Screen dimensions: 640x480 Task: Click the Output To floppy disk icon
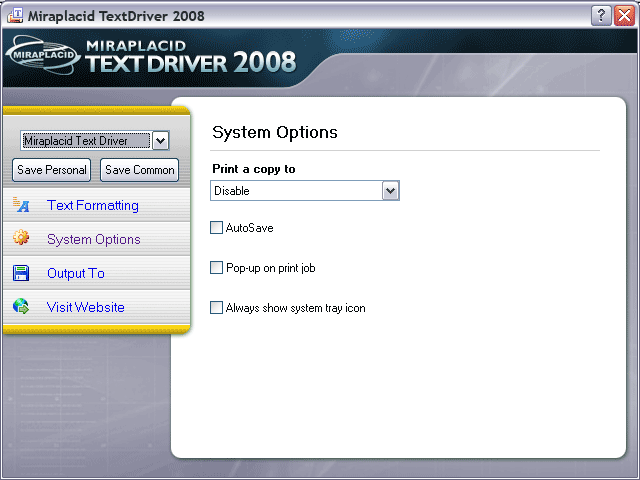tap(21, 273)
